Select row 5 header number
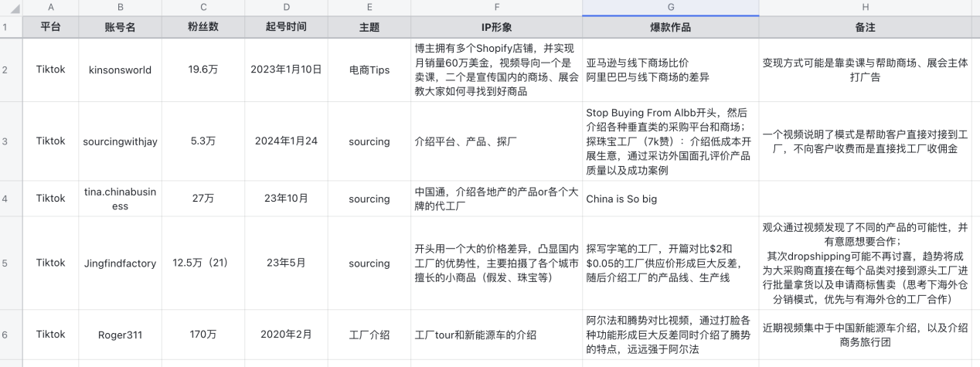Screen dimensions: 980x367 (5, 263)
